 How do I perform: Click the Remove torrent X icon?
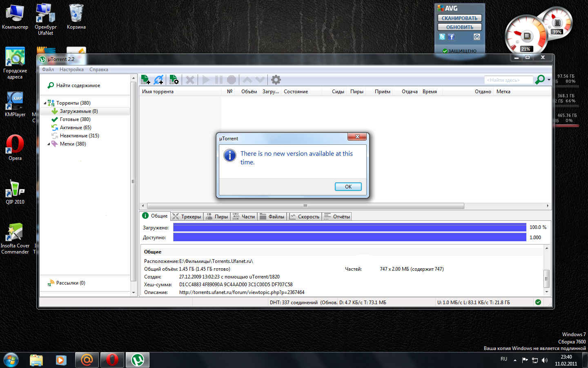190,80
